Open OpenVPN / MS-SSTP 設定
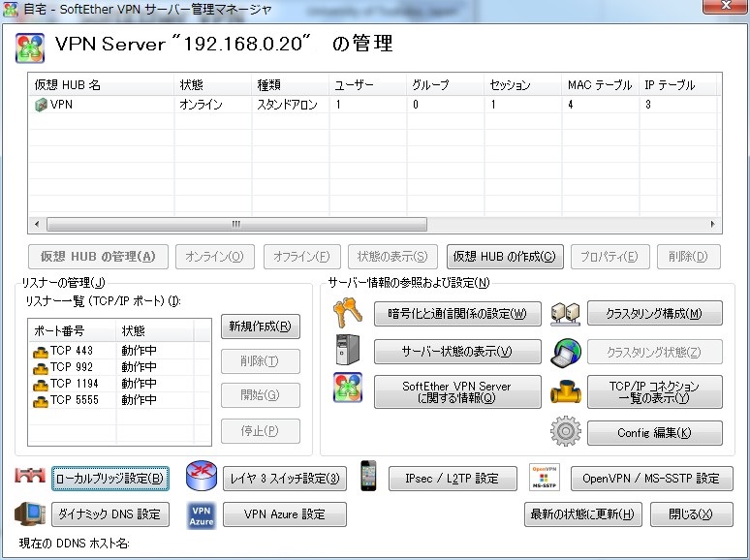The width and height of the screenshot is (750, 560). click(651, 479)
